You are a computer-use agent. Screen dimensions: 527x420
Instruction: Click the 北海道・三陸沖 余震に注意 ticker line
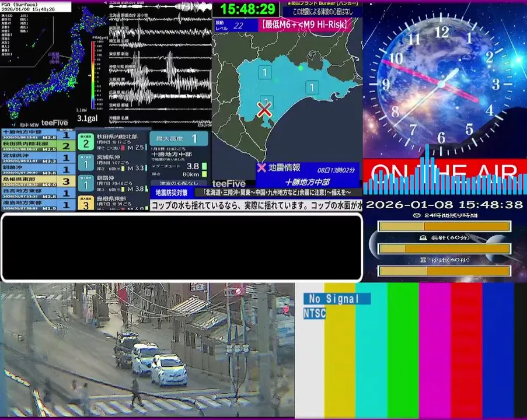(277, 192)
